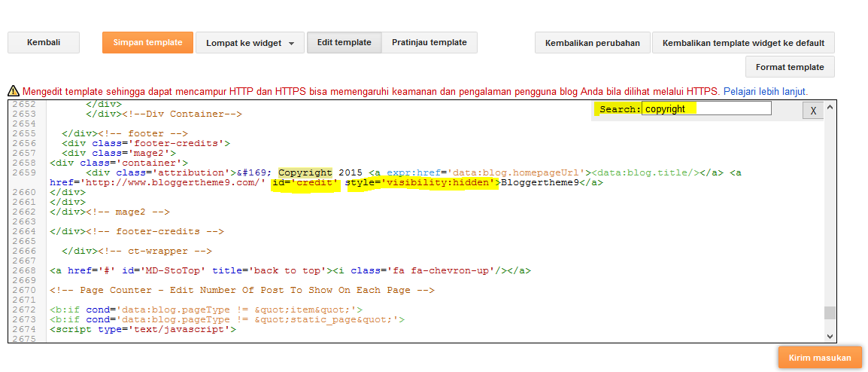Click line number 2659 in gutter
Screen dimensions: 868x372
click(x=24, y=172)
